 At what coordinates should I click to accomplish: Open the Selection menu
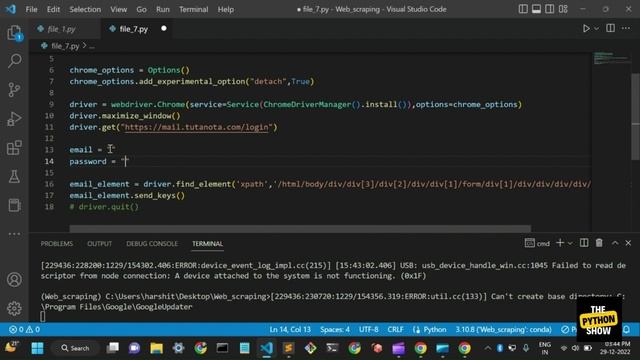pos(85,9)
